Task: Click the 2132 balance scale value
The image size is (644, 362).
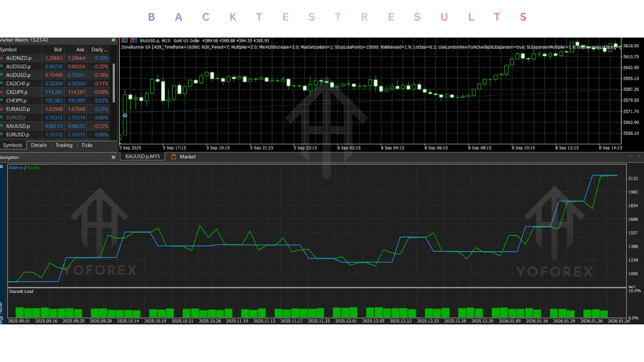Action: pyautogui.click(x=633, y=178)
